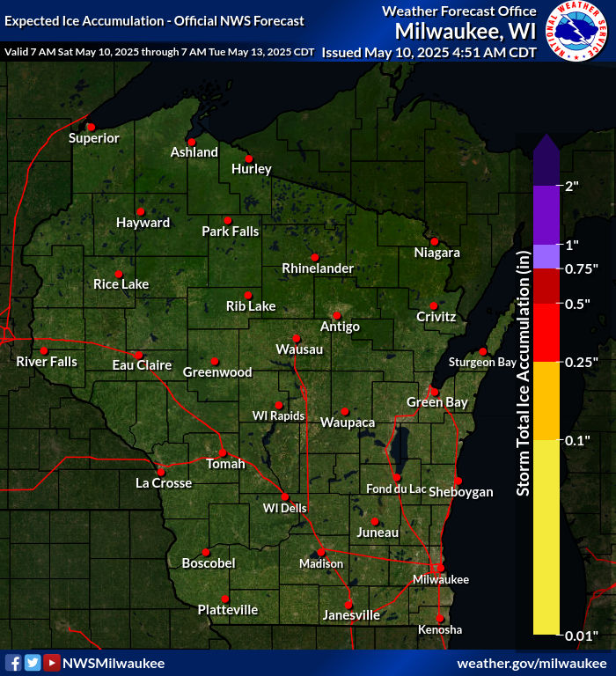The height and width of the screenshot is (676, 616).
Task: Click the red dot marking Rhinelander
Action: pyautogui.click(x=315, y=257)
